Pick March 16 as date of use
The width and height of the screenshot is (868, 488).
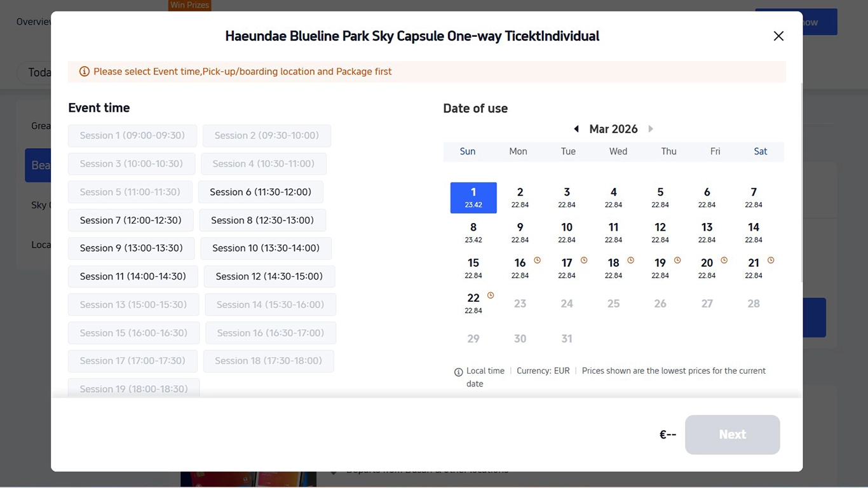(520, 268)
